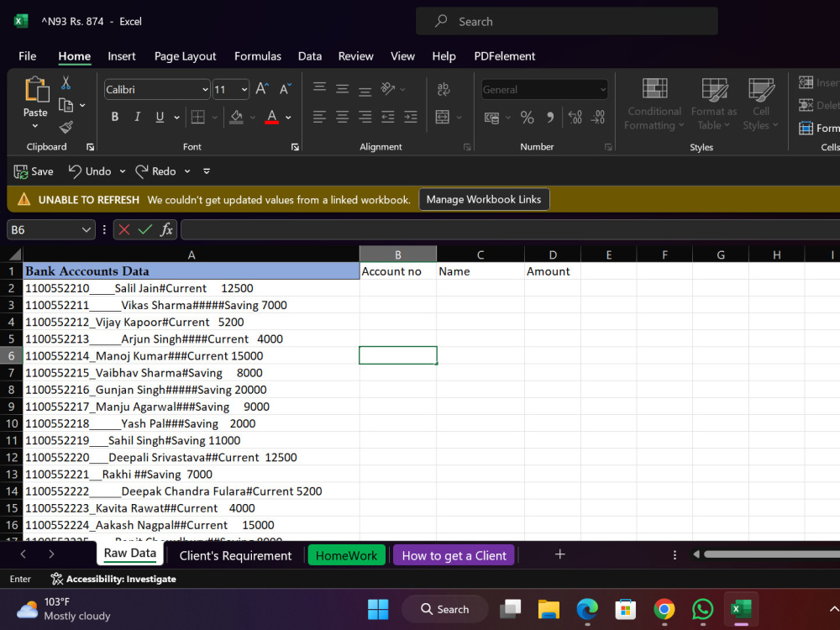This screenshot has width=840, height=630.
Task: Open the Orientation text-angle tool
Action: coord(388,88)
